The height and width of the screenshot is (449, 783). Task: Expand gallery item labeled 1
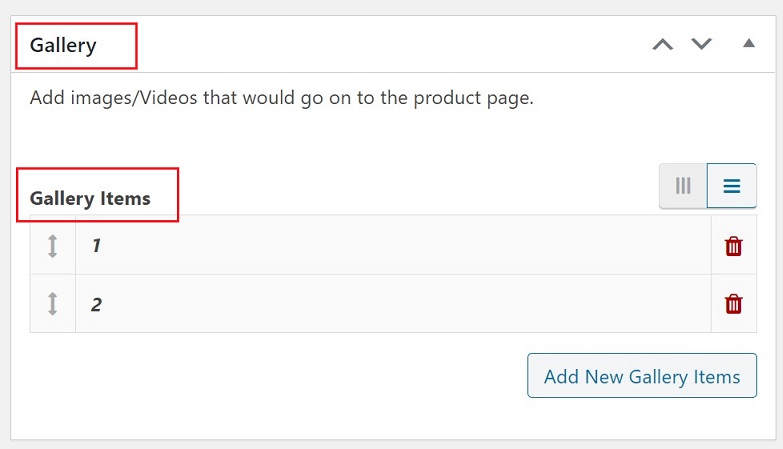(x=97, y=246)
